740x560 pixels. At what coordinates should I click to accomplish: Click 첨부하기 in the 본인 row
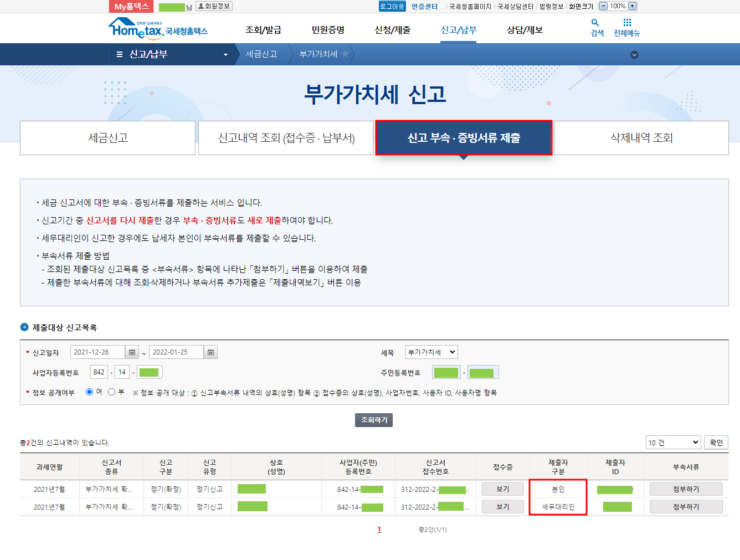[686, 489]
